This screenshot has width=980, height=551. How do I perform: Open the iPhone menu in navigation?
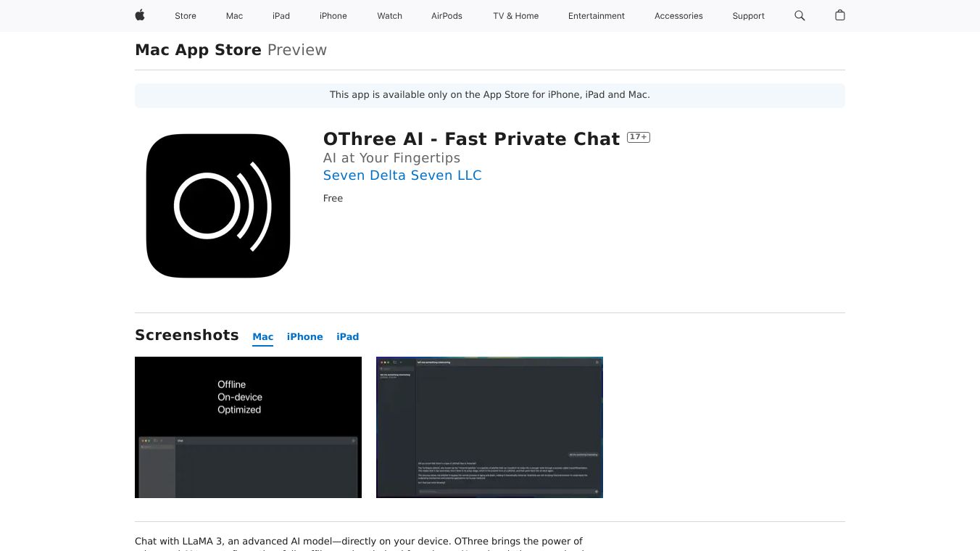coord(333,16)
